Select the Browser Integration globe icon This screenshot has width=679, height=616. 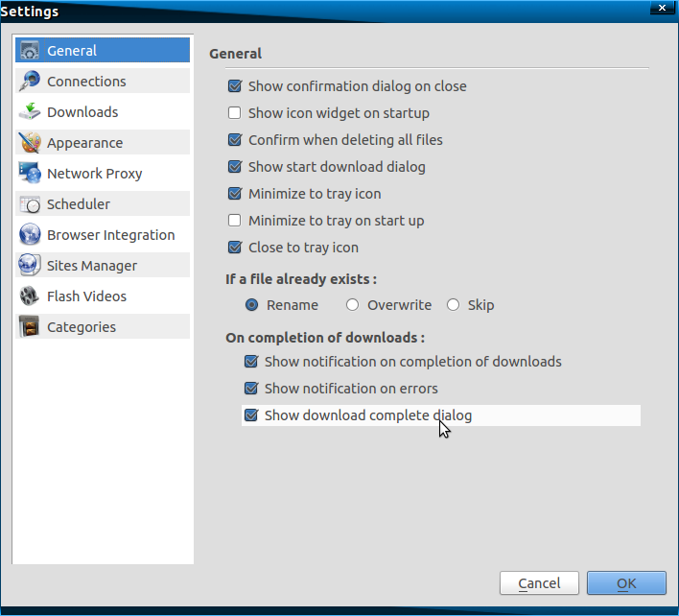click(x=30, y=235)
